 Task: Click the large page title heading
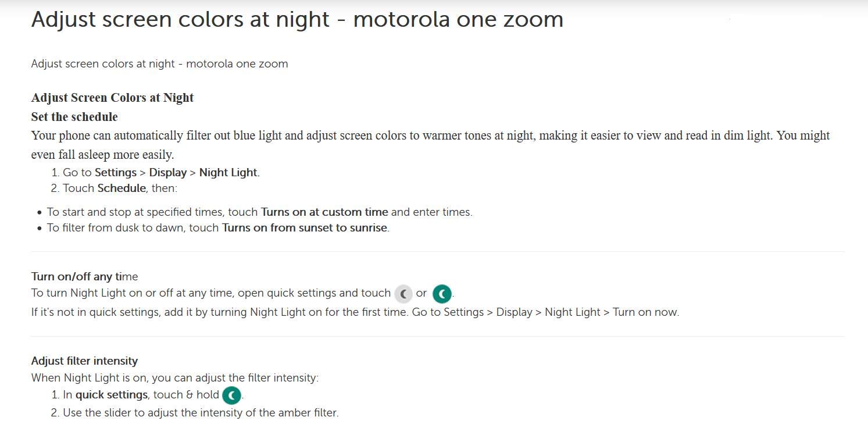click(297, 19)
